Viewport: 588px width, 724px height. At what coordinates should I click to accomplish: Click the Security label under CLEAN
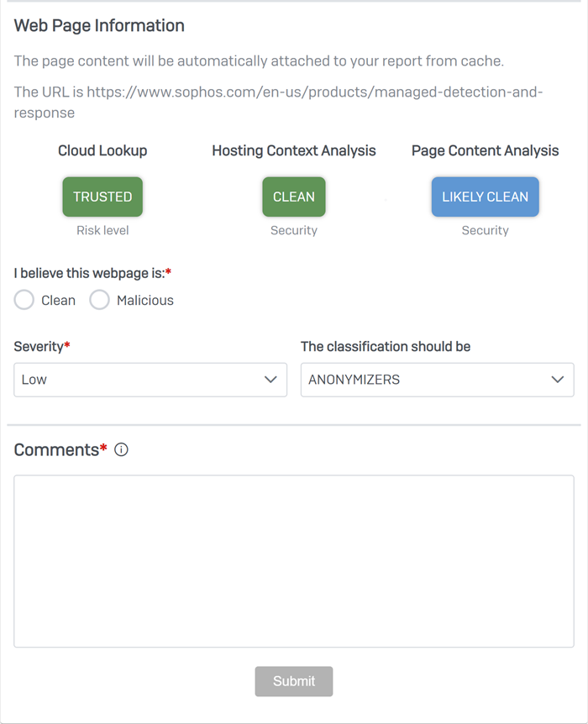(293, 229)
